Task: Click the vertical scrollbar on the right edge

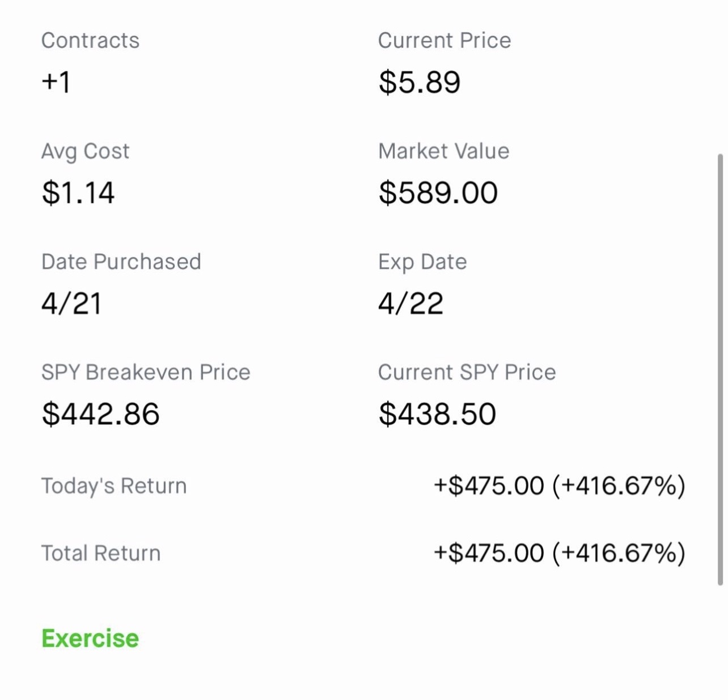Action: (720, 369)
